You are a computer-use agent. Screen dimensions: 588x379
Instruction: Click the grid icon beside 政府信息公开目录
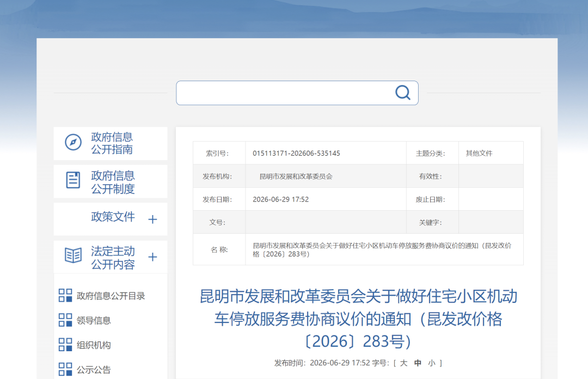(65, 295)
